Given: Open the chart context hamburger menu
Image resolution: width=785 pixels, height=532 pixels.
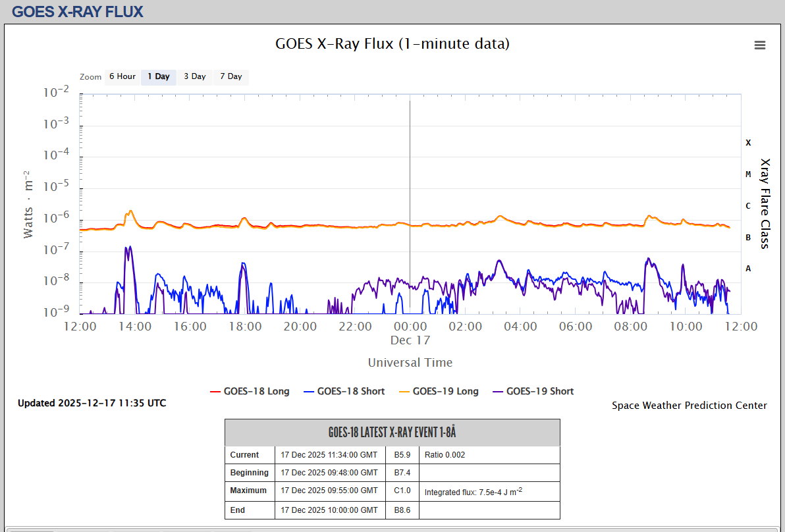Looking at the screenshot, I should (x=759, y=45).
